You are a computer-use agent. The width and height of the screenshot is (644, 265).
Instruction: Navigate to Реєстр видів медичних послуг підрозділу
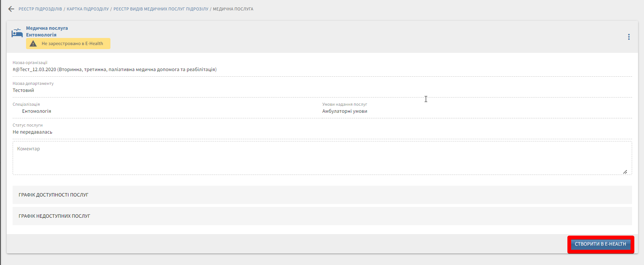pyautogui.click(x=161, y=9)
